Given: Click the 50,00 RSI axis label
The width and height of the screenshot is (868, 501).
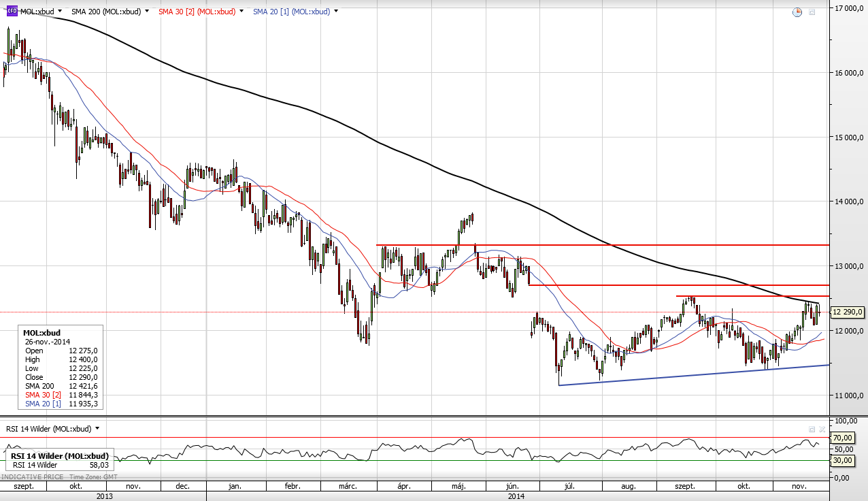Looking at the screenshot, I should click(x=844, y=449).
